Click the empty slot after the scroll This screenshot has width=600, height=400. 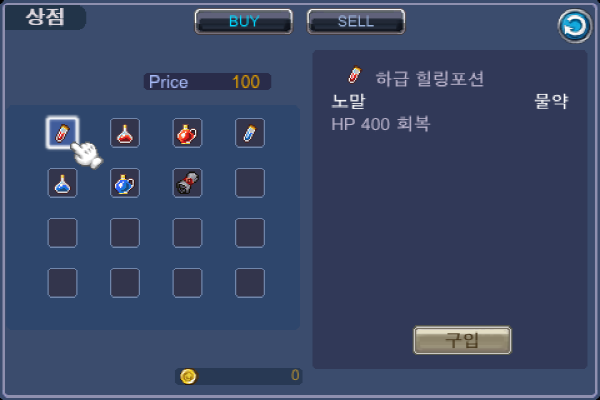click(249, 183)
